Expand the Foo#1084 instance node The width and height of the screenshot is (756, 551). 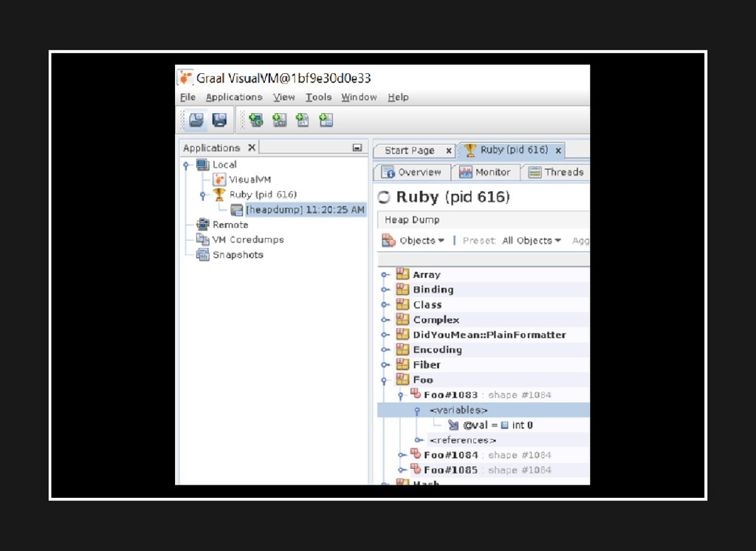pyautogui.click(x=402, y=455)
